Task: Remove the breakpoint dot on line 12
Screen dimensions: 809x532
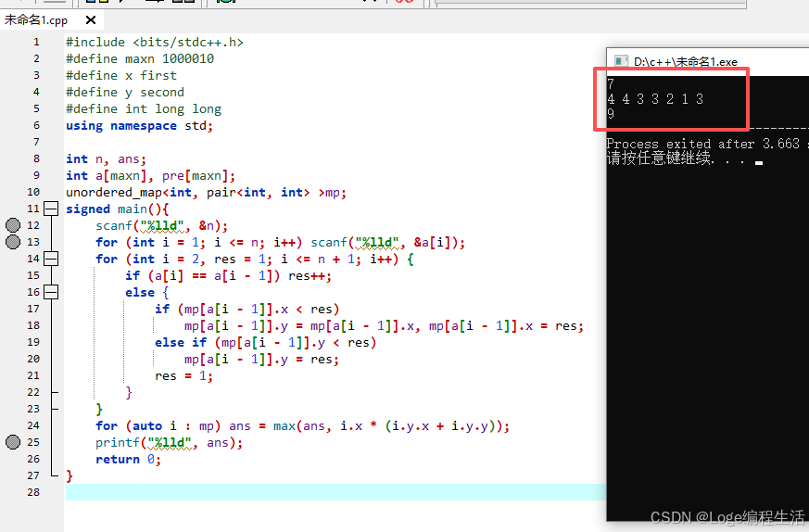Action: pyautogui.click(x=13, y=225)
